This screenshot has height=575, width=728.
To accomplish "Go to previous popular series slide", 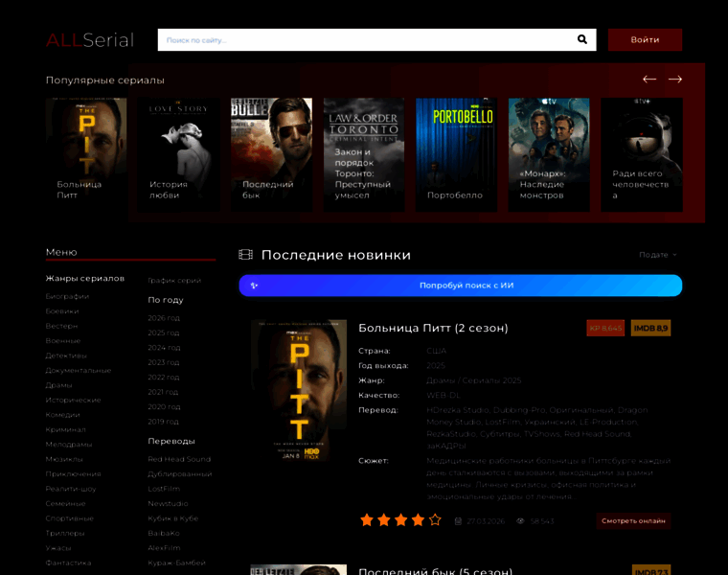I will tap(649, 80).
